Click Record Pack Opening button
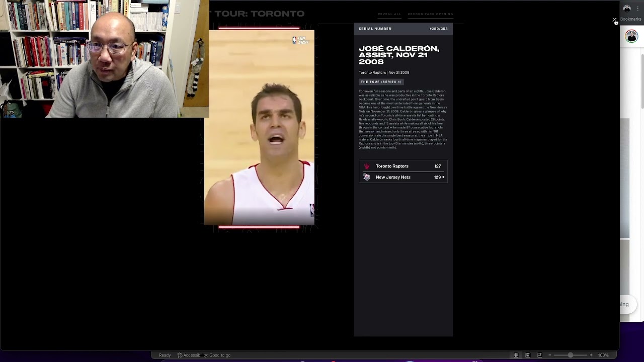The image size is (644, 362). click(x=430, y=14)
